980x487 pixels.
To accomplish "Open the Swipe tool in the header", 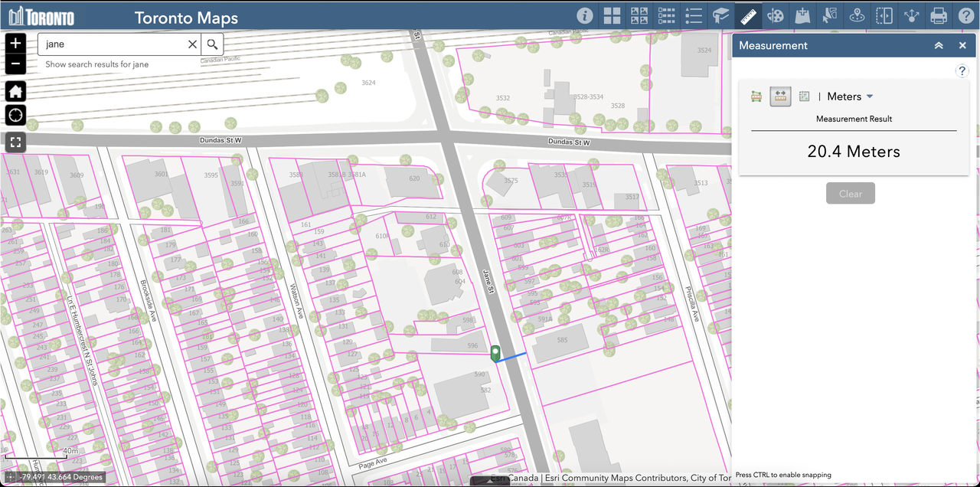I will [884, 16].
